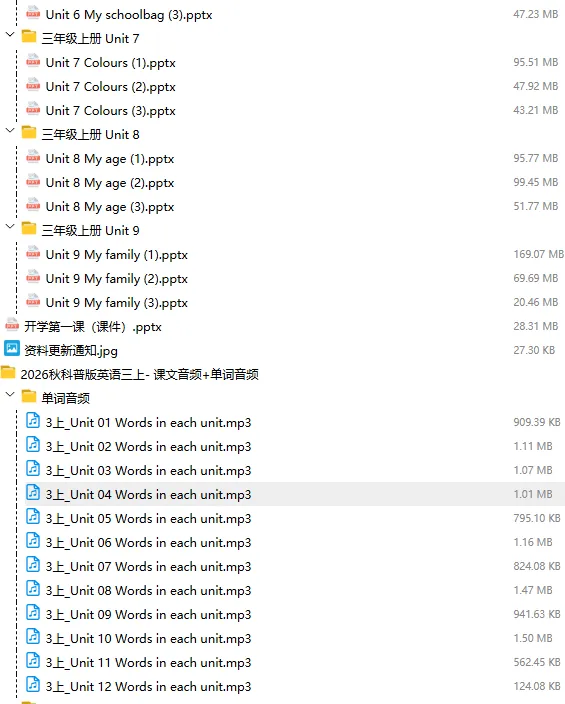
Task: Click the pptx icon of Unit 7 Colours (2)
Action: tap(33, 85)
